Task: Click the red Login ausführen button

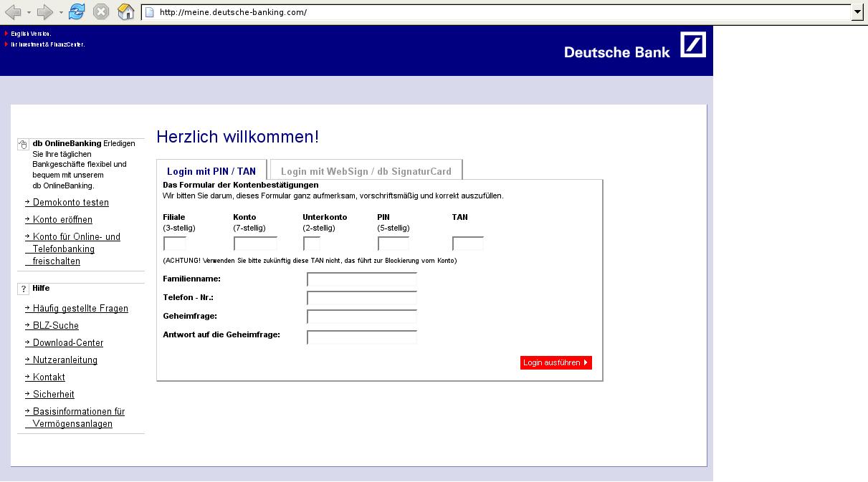Action: 556,362
